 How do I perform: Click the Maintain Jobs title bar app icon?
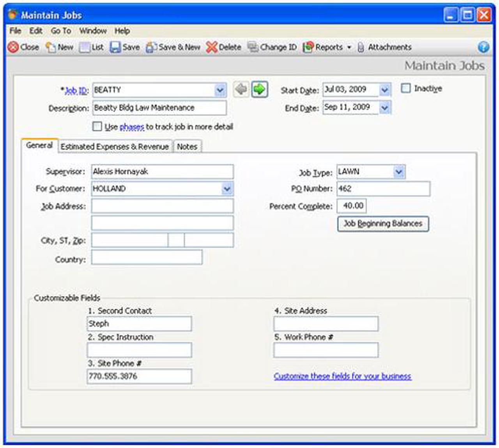pos(13,15)
